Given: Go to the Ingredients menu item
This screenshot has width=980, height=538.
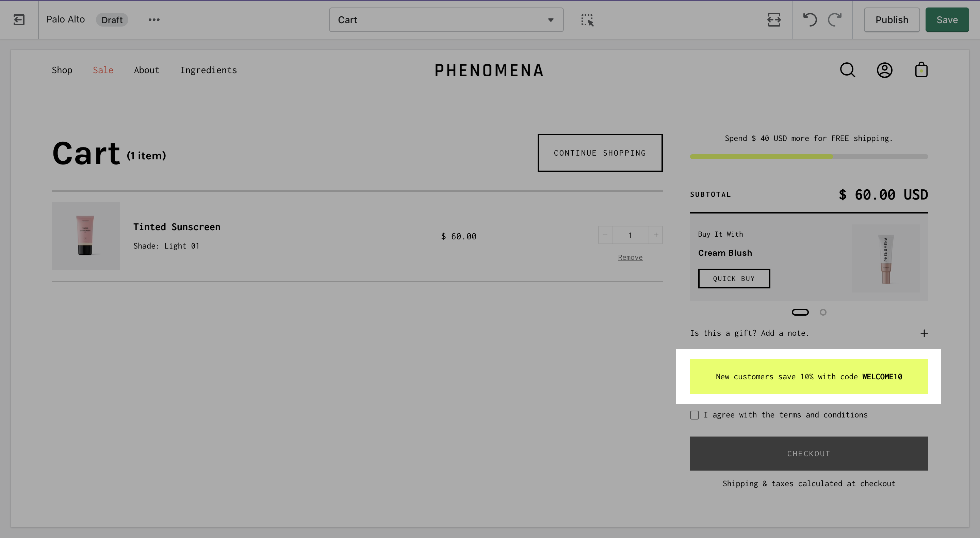Looking at the screenshot, I should coord(209,70).
